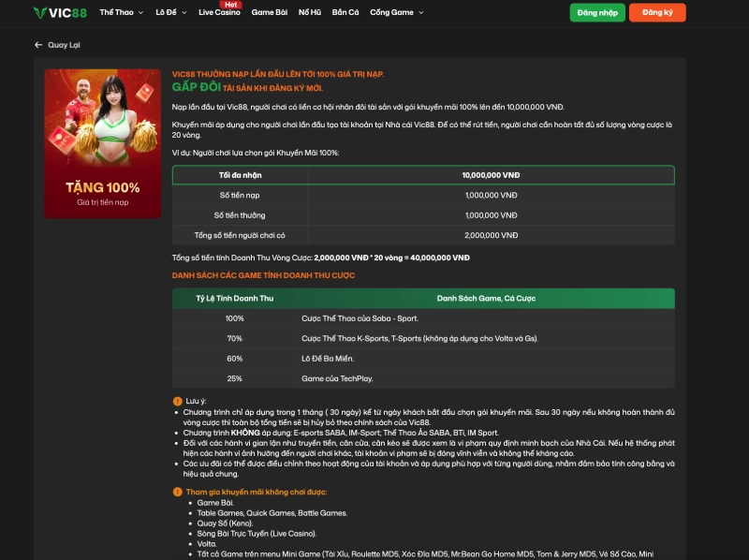Click the Game của TechPlay row text
Screen dimensions: 749x560
pyautogui.click(x=337, y=379)
